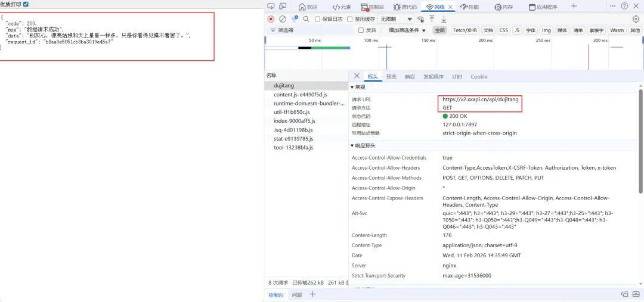This screenshot has width=644, height=302.
Task: Toggle the network filter funnel icon
Action: pyautogui.click(x=295, y=19)
